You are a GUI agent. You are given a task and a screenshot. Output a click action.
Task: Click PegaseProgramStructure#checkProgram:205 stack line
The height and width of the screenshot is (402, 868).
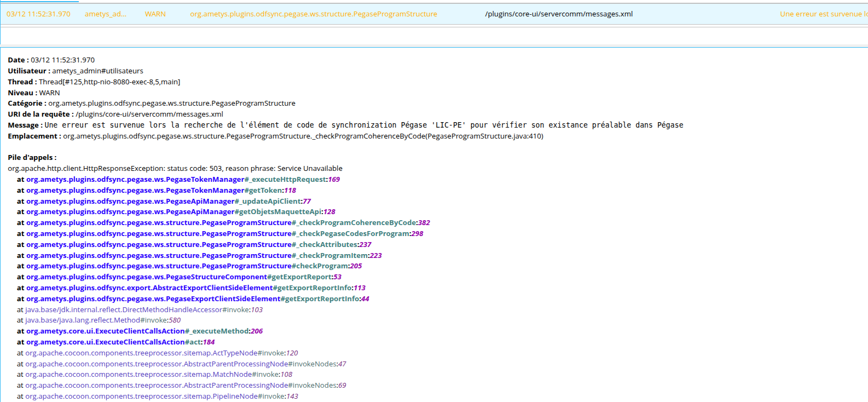[x=194, y=266]
